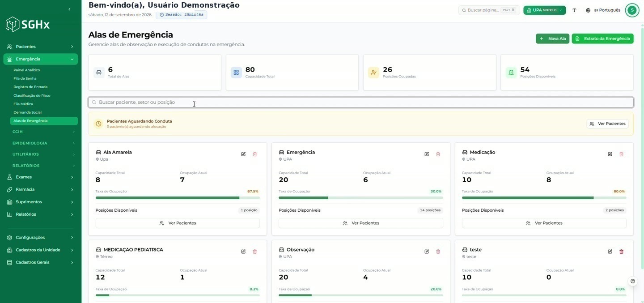Viewport: 644px width, 303px height.
Task: Open the UPA unit selector dropdown
Action: coord(544,10)
